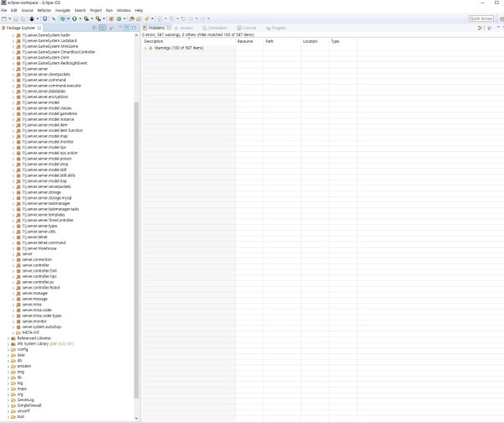Viewport: 504px width, 423px height.
Task: Expand the META-INF folder
Action: pyautogui.click(x=13, y=332)
